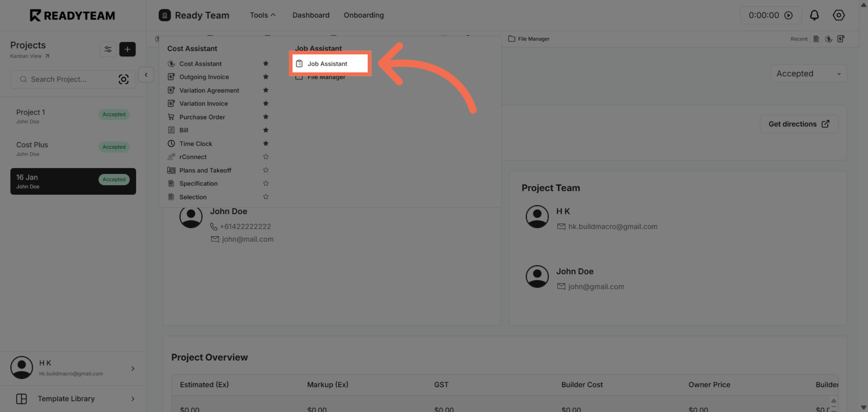Toggle the favorite star on Selection

click(x=266, y=197)
